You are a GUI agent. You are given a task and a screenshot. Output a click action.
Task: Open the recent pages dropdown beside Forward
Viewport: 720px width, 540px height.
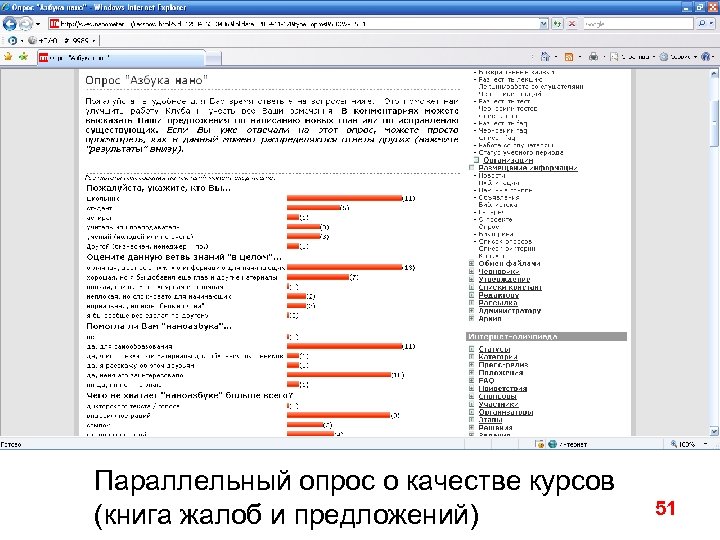tap(38, 24)
